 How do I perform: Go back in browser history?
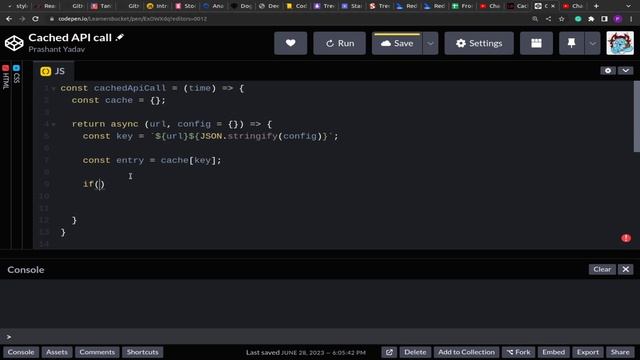click(x=9, y=19)
